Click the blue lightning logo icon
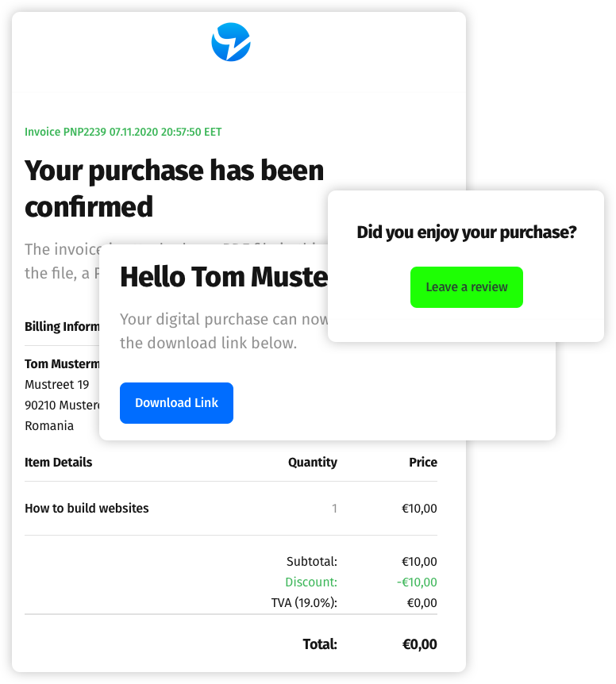The width and height of the screenshot is (616, 684). tap(231, 42)
